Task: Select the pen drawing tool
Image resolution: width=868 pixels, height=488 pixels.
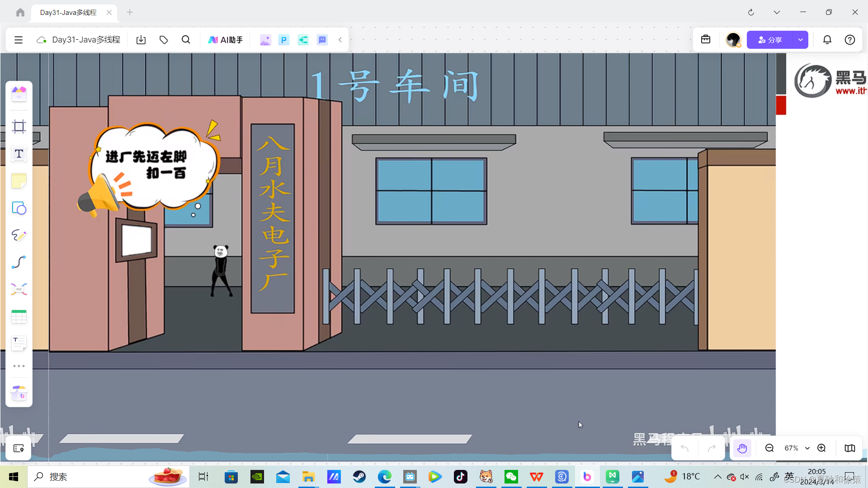Action: point(19,235)
